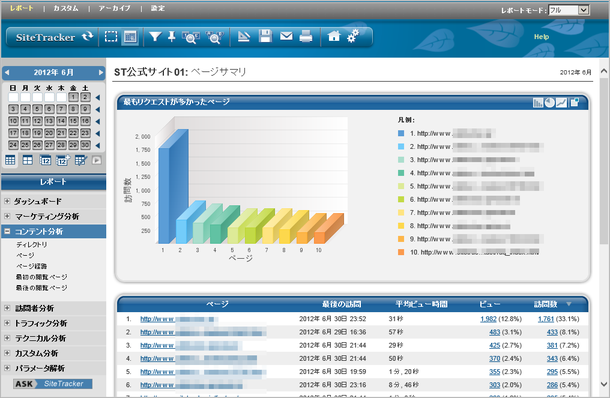Open the レポートモード dropdown

pyautogui.click(x=569, y=11)
